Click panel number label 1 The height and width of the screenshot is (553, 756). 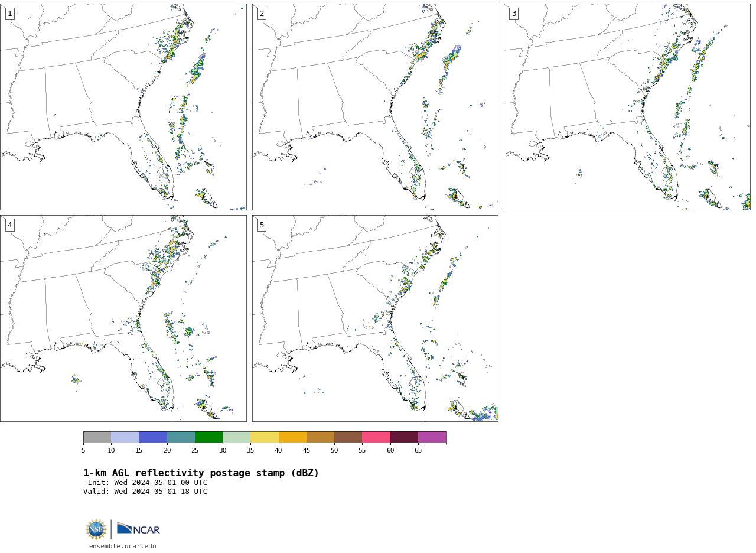point(9,14)
